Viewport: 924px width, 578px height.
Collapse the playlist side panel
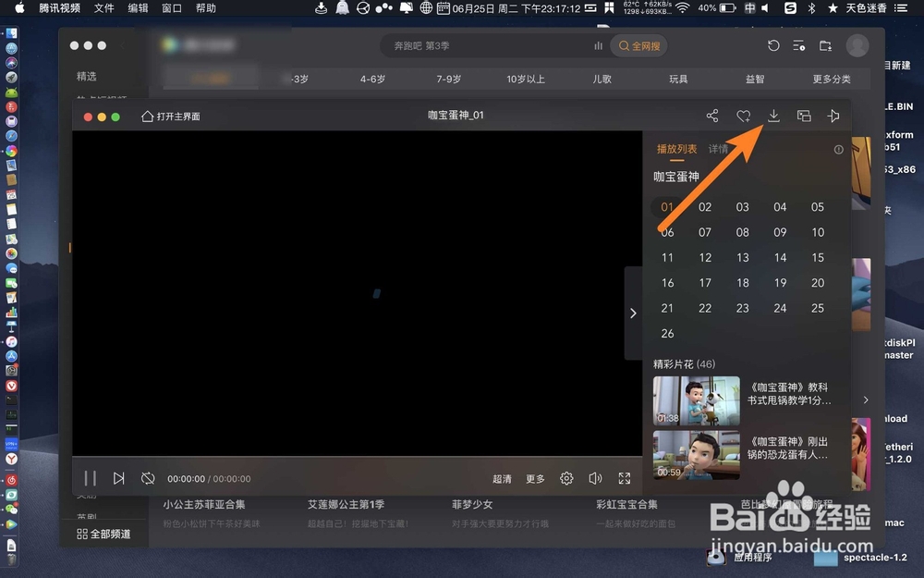pyautogui.click(x=633, y=314)
